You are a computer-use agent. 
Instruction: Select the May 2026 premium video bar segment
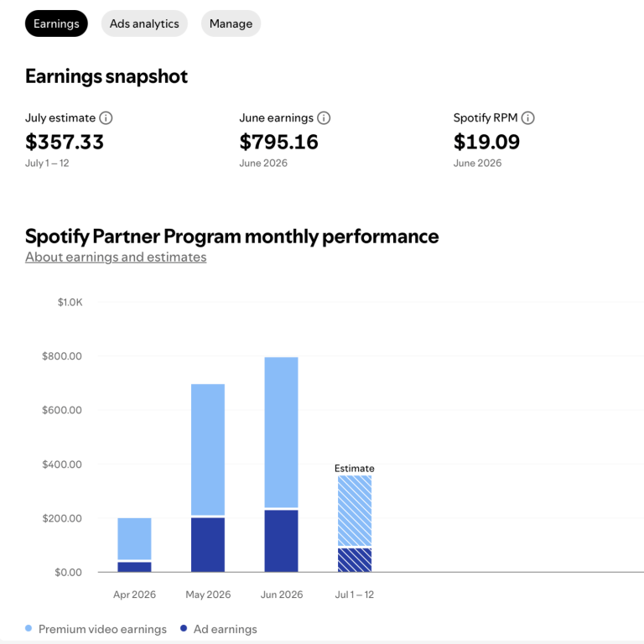tap(208, 449)
